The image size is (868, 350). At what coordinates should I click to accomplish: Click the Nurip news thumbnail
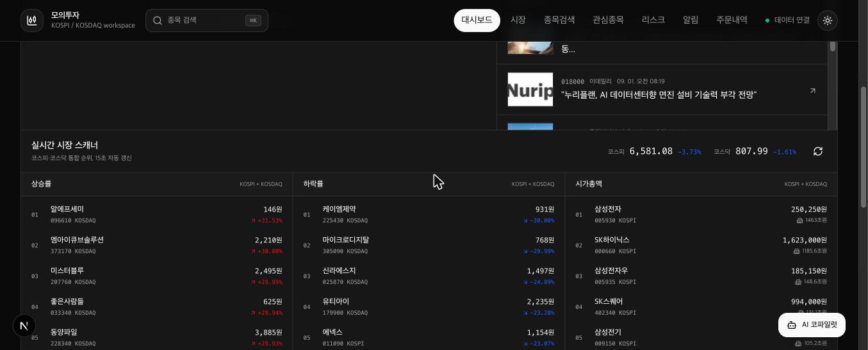coord(530,89)
